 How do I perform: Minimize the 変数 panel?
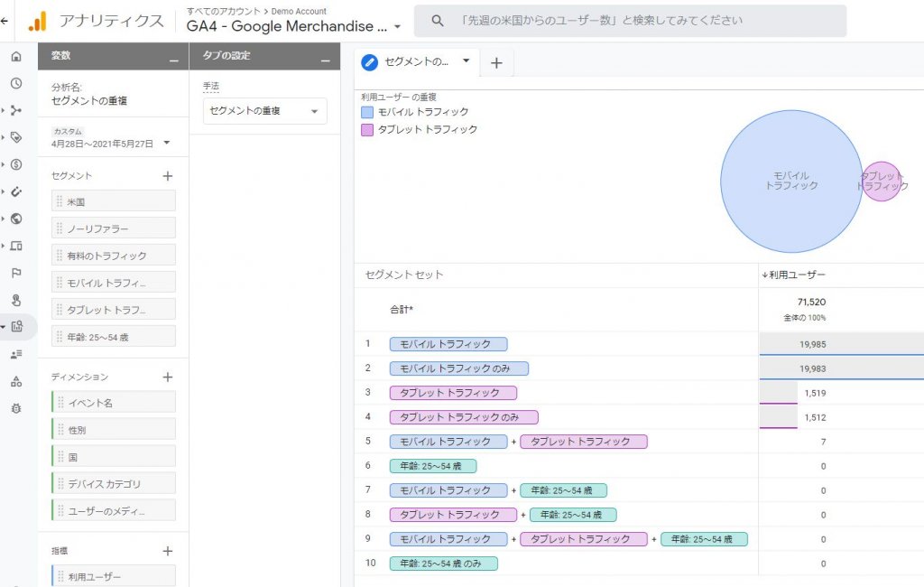(x=174, y=60)
